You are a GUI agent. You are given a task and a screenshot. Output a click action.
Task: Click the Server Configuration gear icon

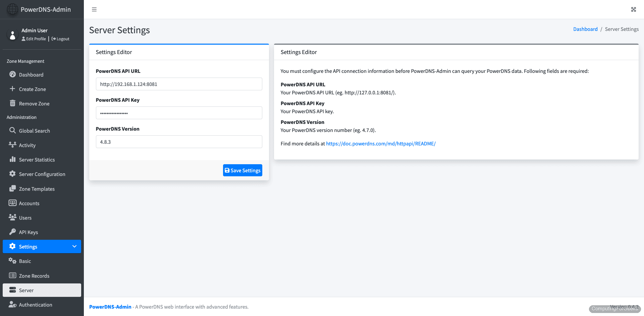tap(12, 174)
